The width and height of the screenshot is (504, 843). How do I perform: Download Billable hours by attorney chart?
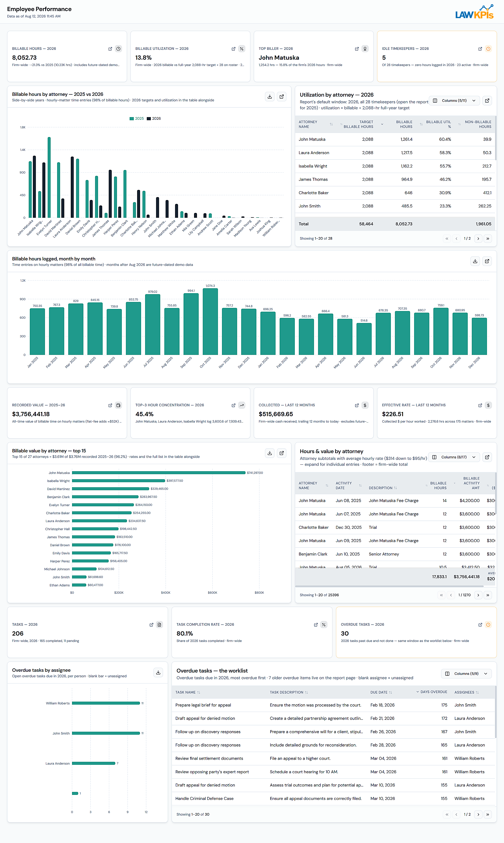[270, 96]
